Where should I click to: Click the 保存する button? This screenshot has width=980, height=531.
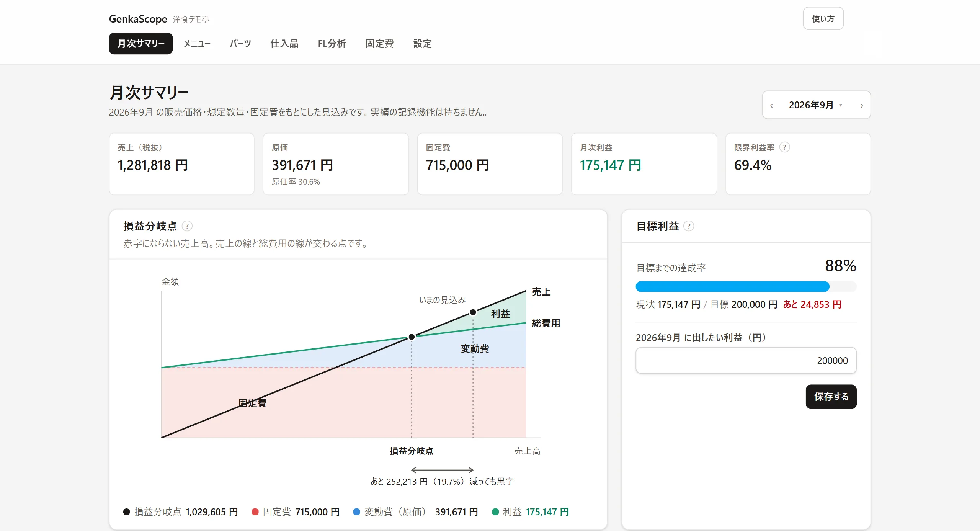(x=831, y=397)
